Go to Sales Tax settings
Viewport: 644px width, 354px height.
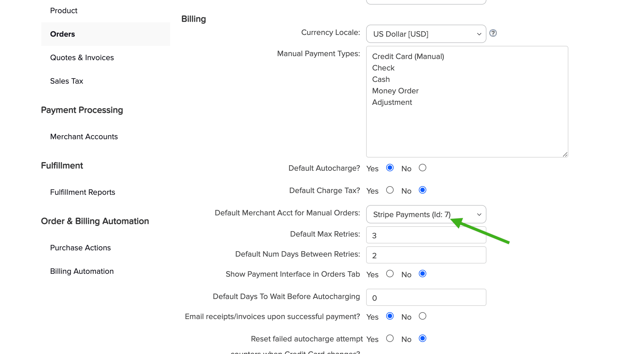click(66, 81)
